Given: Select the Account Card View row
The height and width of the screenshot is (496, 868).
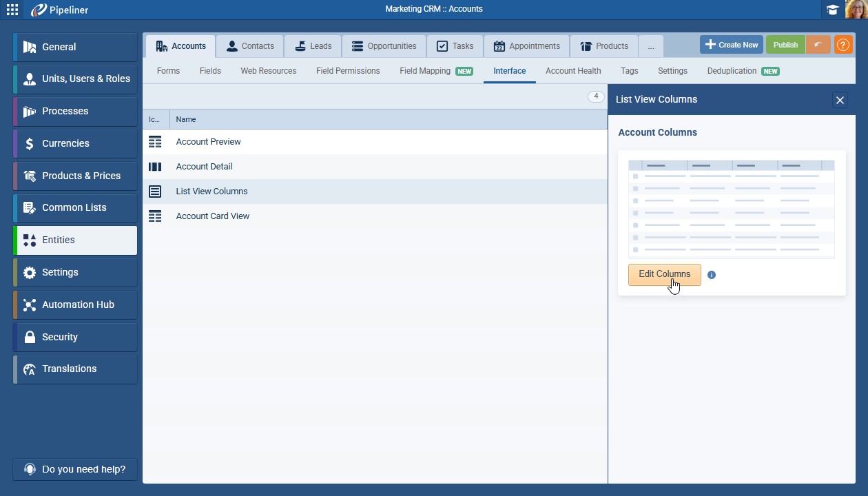Looking at the screenshot, I should click(x=213, y=216).
